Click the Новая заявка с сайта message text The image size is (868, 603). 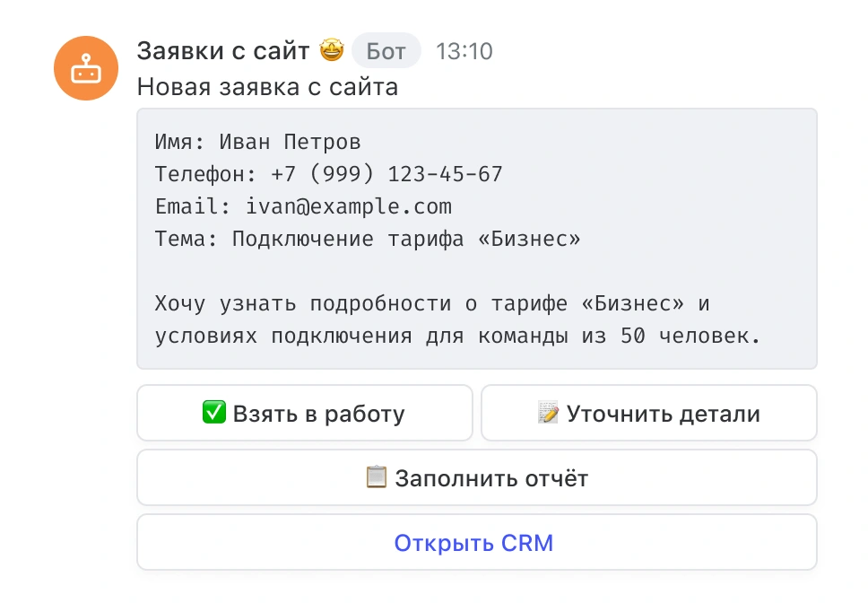pos(267,87)
